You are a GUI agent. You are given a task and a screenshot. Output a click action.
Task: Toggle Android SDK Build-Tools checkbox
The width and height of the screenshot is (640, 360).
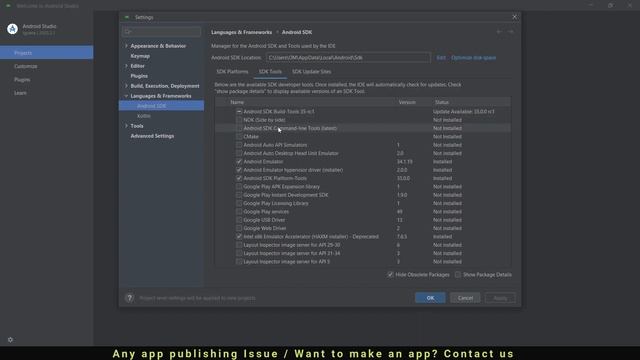[239, 111]
